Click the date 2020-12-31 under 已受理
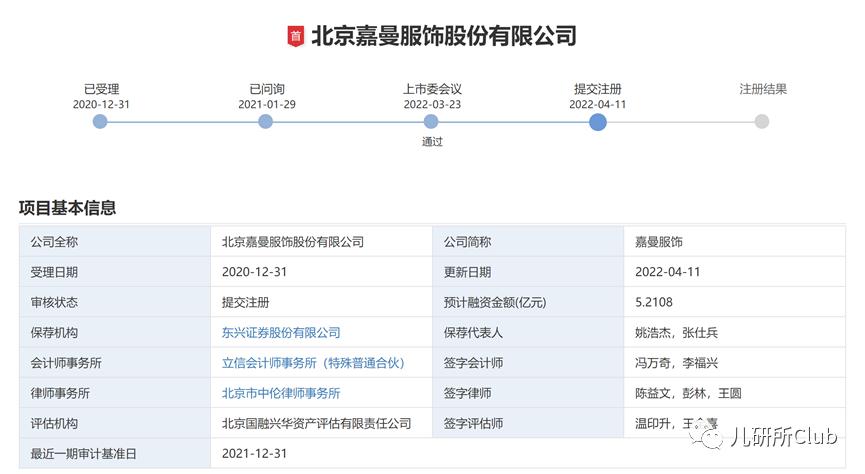This screenshot has height=474, width=865. [101, 104]
